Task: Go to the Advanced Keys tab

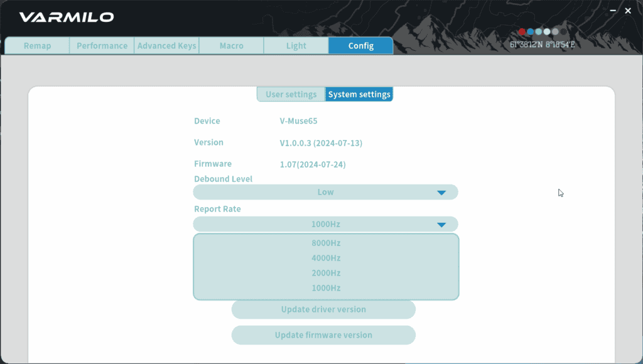Action: click(166, 45)
